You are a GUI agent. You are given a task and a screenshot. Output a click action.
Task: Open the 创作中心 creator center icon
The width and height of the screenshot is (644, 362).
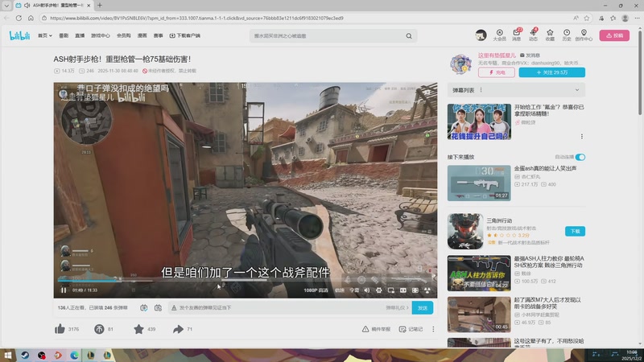point(584,35)
